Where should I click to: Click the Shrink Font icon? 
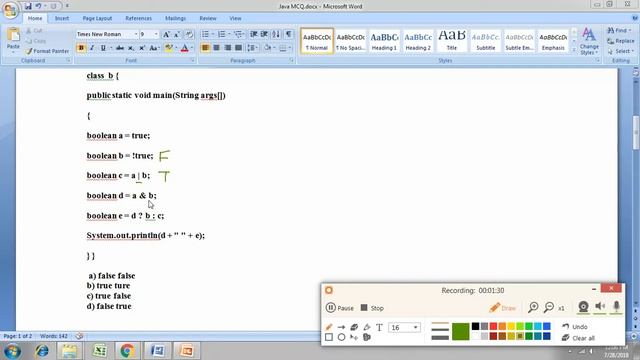(177, 34)
